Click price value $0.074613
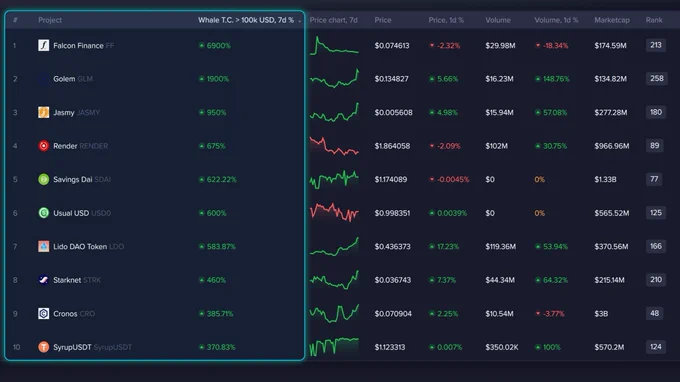The height and width of the screenshot is (382, 680). click(392, 46)
